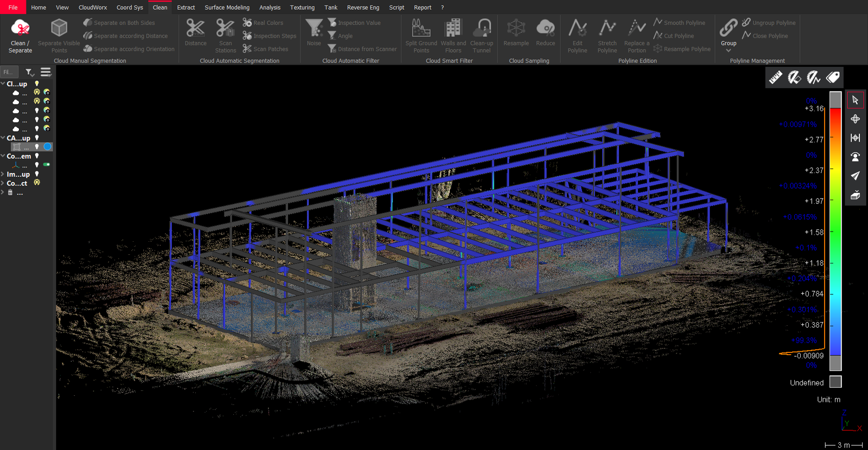Resample the point cloud
The width and height of the screenshot is (868, 450).
pyautogui.click(x=516, y=33)
